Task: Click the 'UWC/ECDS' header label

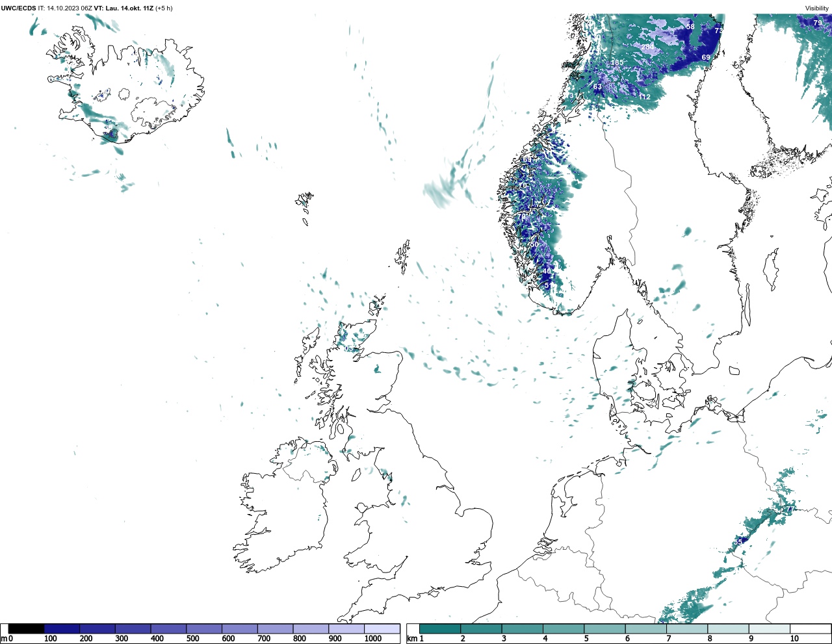Action: pos(18,8)
